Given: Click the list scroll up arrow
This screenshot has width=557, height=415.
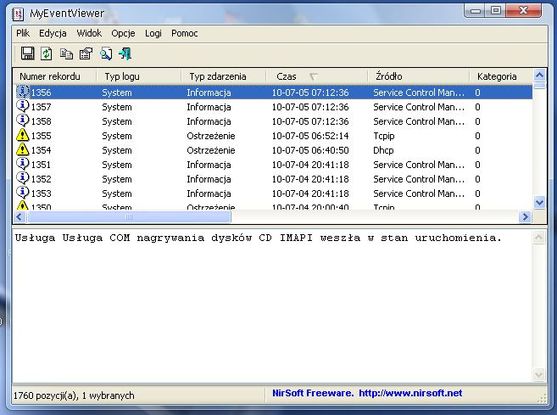Looking at the screenshot, I should 540,75.
